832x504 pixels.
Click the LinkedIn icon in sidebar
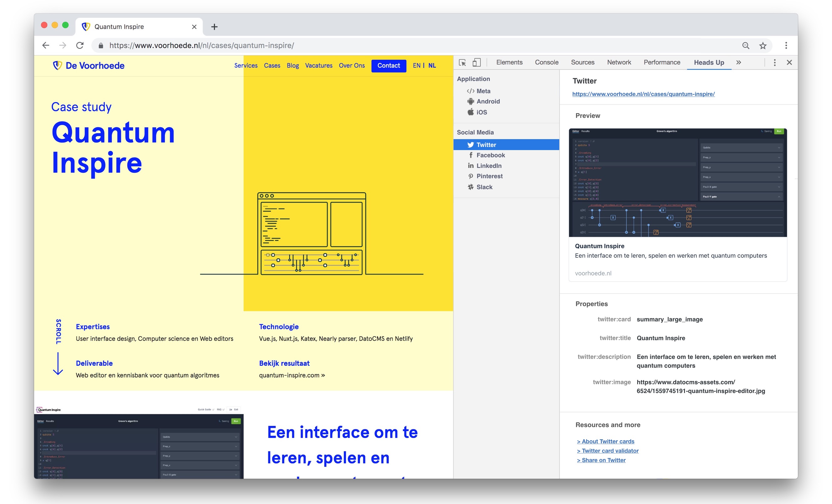click(471, 165)
